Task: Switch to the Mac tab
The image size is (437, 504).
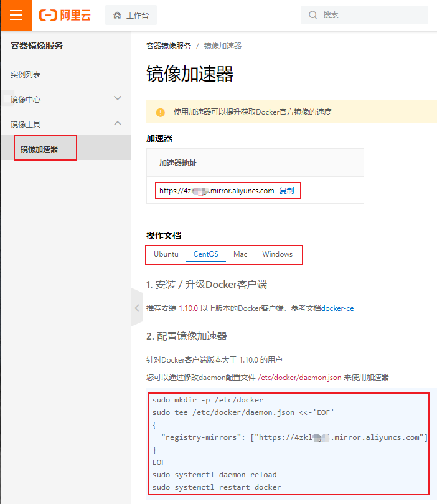Action: tap(240, 254)
